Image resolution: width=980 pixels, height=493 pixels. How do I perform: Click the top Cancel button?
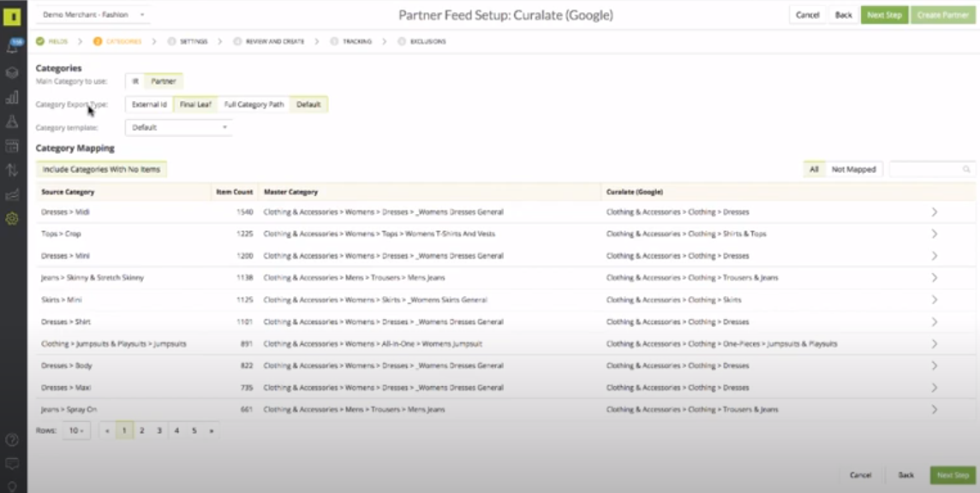[x=807, y=15]
